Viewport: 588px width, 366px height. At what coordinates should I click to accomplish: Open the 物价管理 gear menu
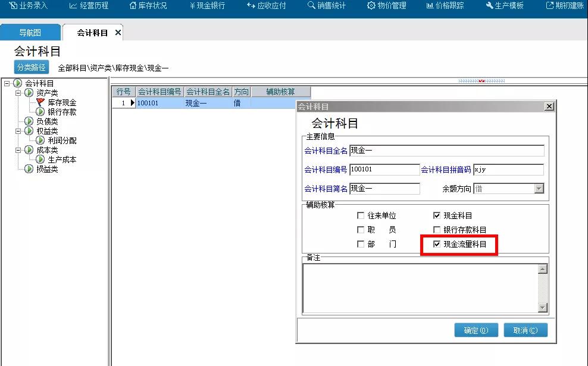386,6
